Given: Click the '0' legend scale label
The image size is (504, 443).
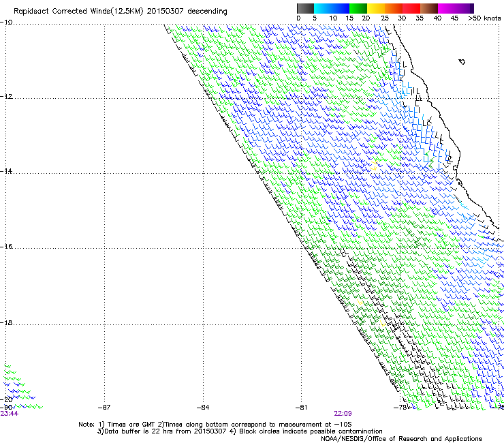Looking at the screenshot, I should (x=298, y=18).
